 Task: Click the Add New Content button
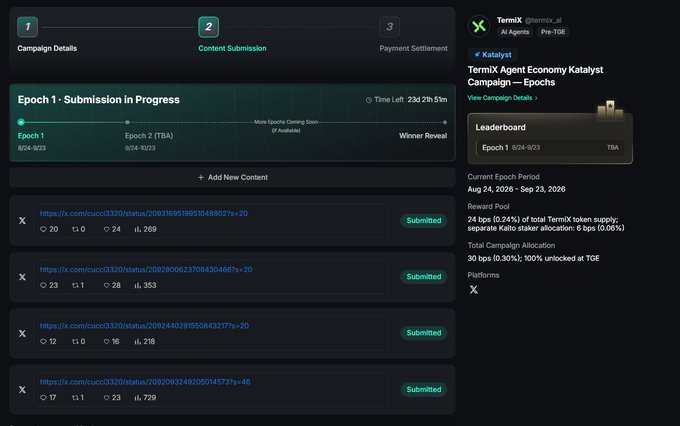tap(232, 177)
